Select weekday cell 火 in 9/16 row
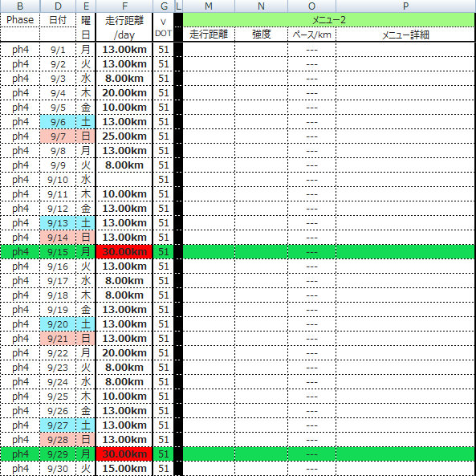 [x=86, y=266]
